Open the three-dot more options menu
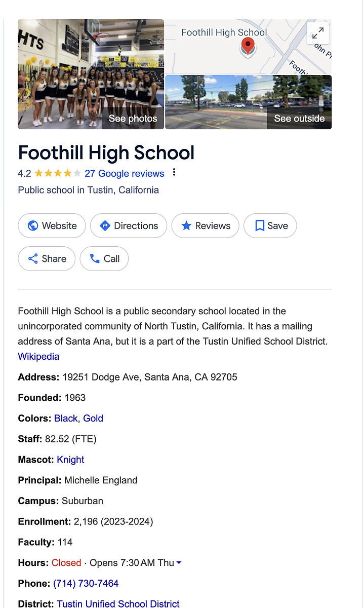The height and width of the screenshot is (608, 364). (x=174, y=173)
